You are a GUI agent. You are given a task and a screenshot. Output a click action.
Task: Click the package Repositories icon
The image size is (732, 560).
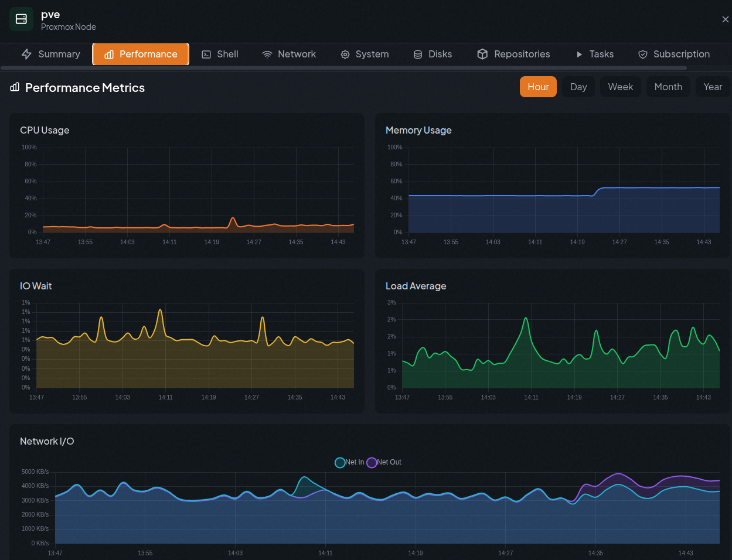(x=482, y=54)
